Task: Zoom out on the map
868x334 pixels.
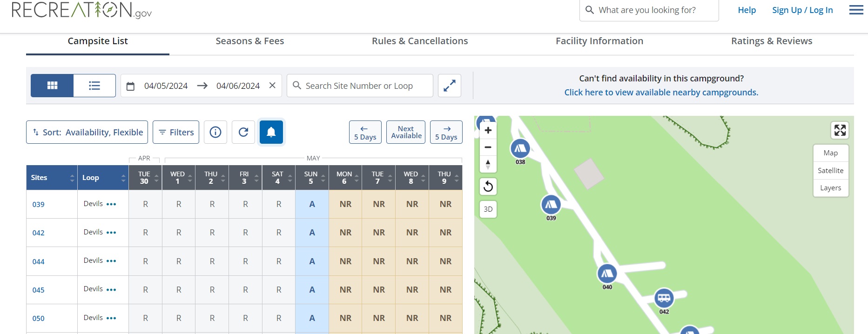Action: click(x=488, y=147)
